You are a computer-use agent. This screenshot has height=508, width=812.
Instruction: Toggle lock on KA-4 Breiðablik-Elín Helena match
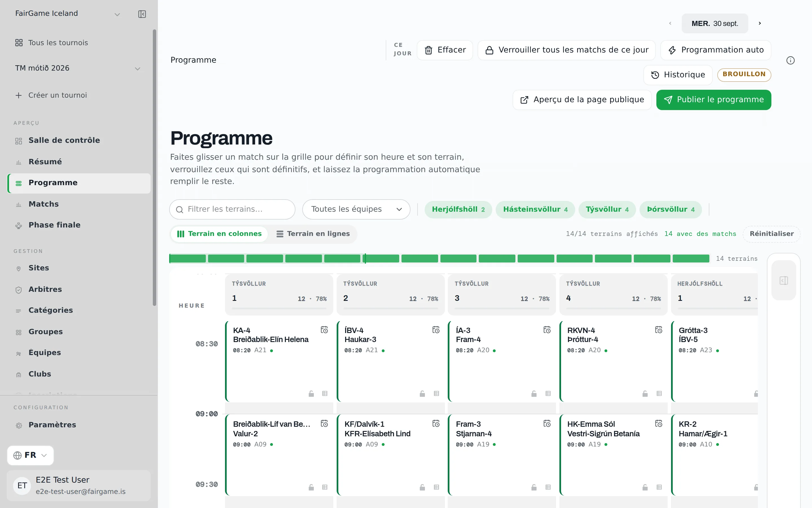click(311, 393)
